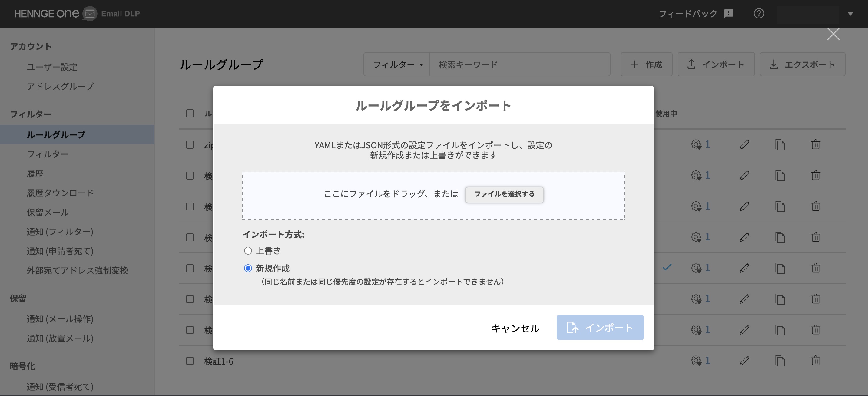868x396 pixels.
Task: Open the account dropdown arrow at top right
Action: [850, 14]
